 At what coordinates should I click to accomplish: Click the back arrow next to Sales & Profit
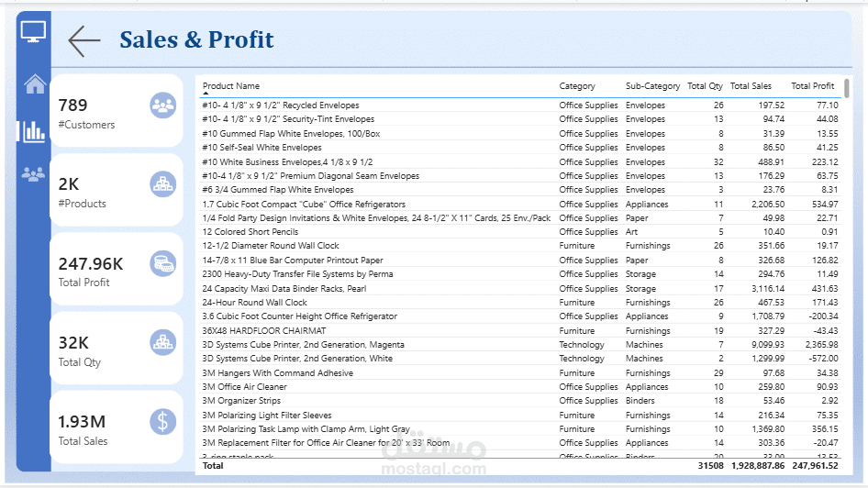[x=84, y=41]
